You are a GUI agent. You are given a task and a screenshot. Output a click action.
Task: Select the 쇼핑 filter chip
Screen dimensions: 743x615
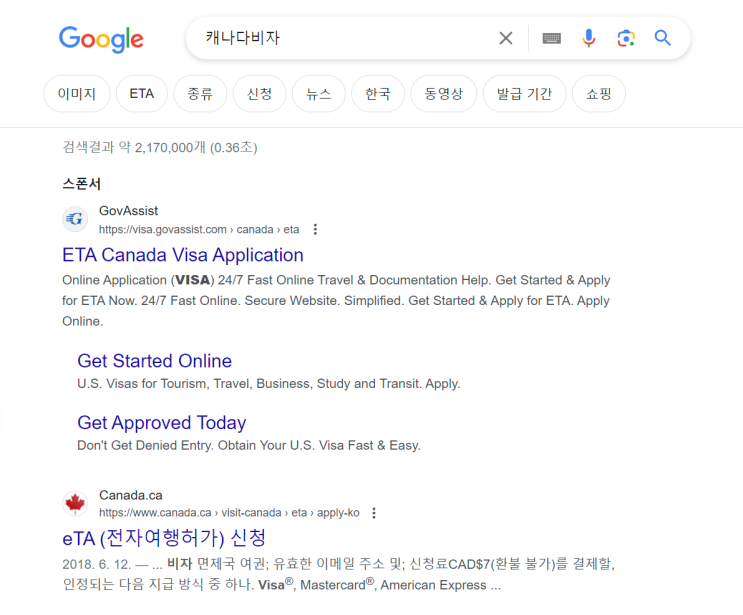point(598,94)
